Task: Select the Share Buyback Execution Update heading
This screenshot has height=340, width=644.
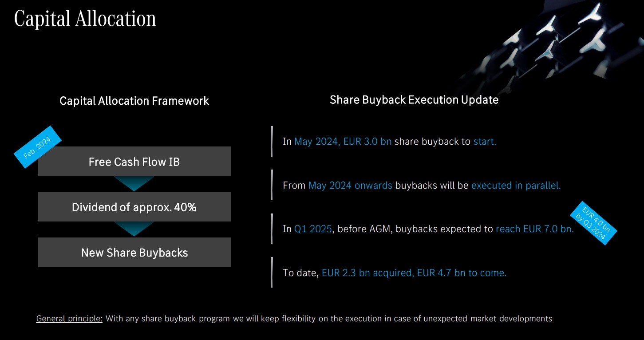Action: [x=414, y=100]
